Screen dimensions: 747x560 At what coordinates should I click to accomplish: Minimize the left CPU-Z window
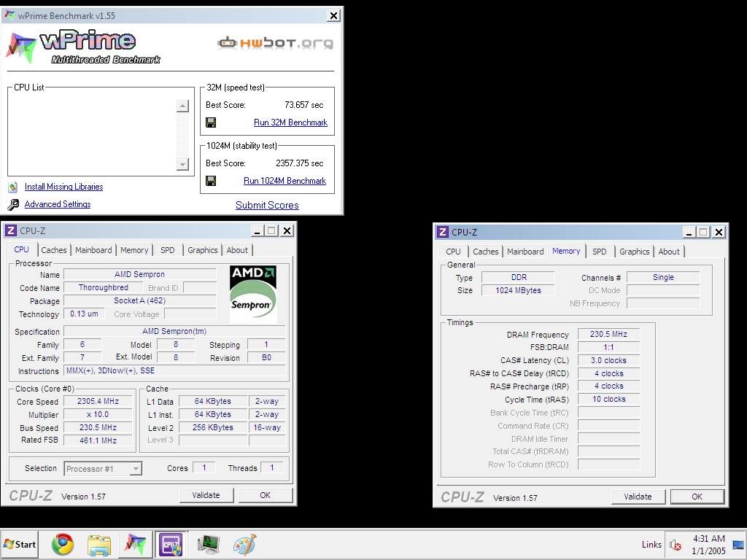coord(257,231)
